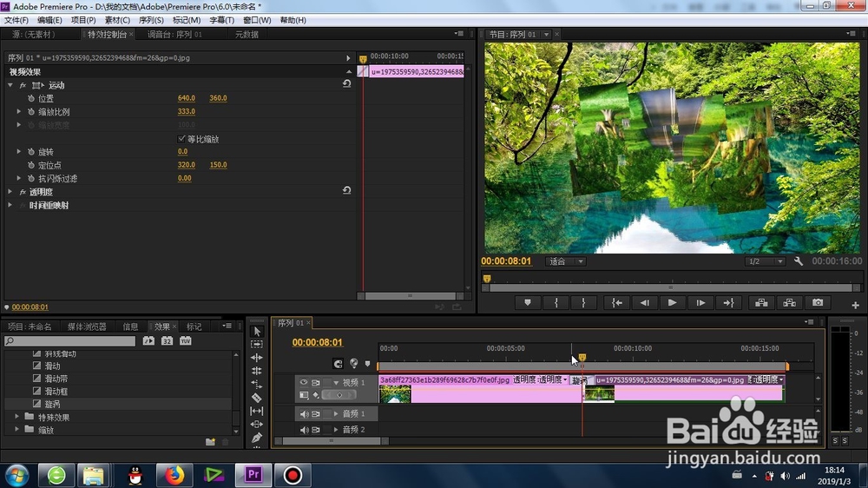This screenshot has width=868, height=488.
Task: Play the program monitor sequence
Action: coord(672,302)
